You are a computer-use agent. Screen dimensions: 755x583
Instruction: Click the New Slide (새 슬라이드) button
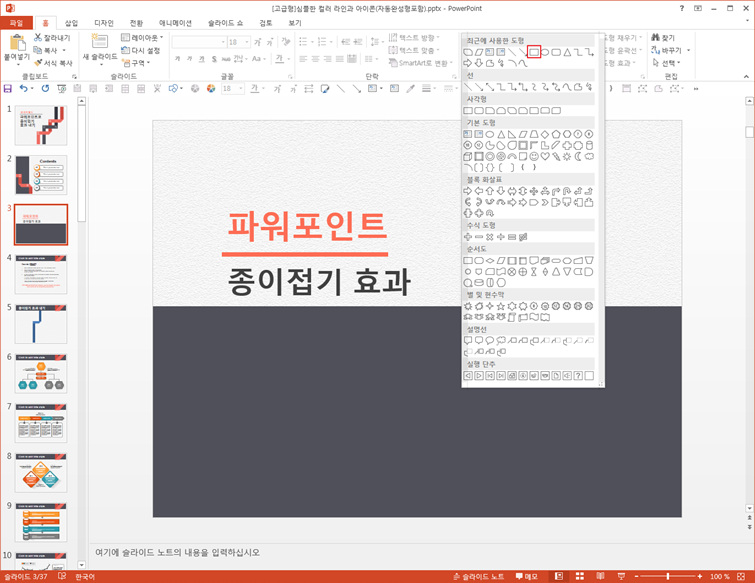(x=100, y=49)
